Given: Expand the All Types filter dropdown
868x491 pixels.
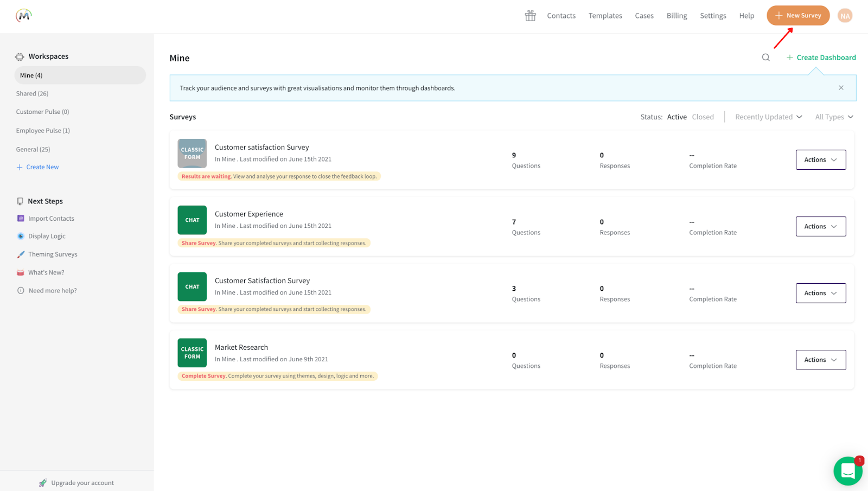Looking at the screenshot, I should click(x=833, y=117).
